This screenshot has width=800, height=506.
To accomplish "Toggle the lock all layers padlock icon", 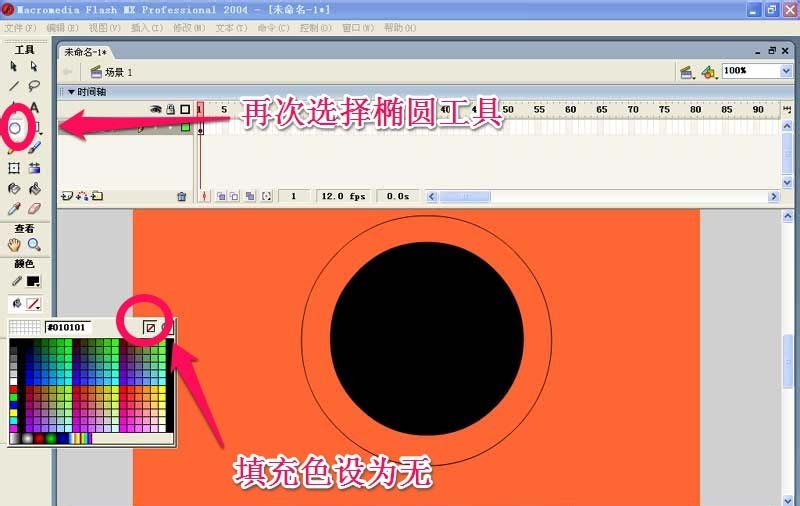I will coord(171,109).
